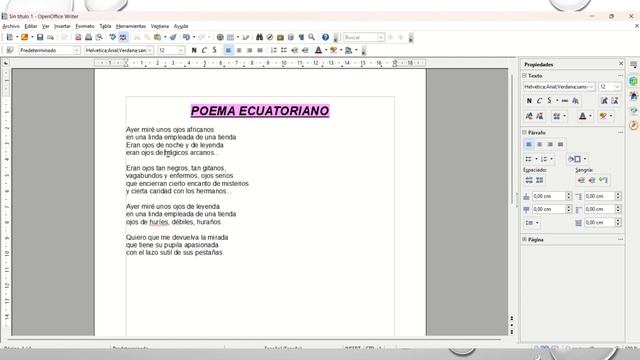This screenshot has height=360, width=640.
Task: Toggle nonprinting characters display
Action: tap(301, 37)
